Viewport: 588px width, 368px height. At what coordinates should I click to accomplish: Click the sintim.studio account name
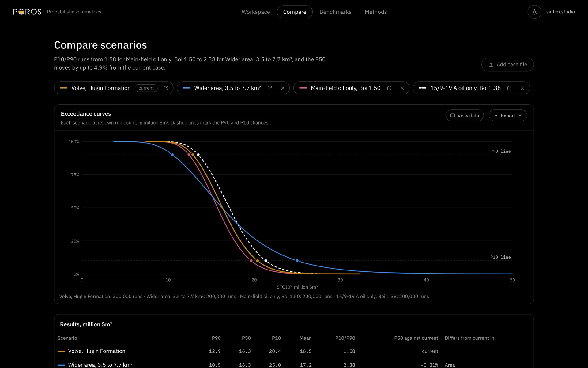(x=560, y=12)
